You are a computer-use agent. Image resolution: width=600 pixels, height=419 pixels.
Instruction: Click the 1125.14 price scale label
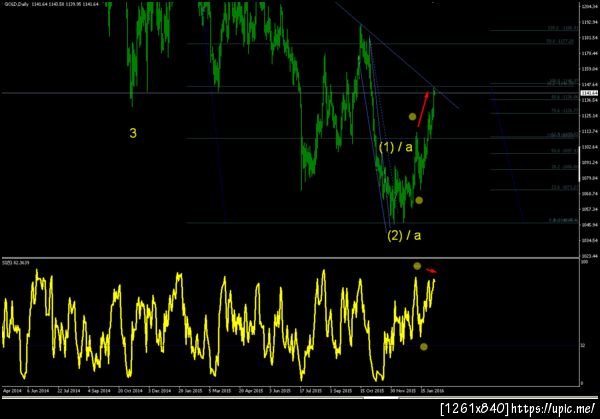[590, 116]
